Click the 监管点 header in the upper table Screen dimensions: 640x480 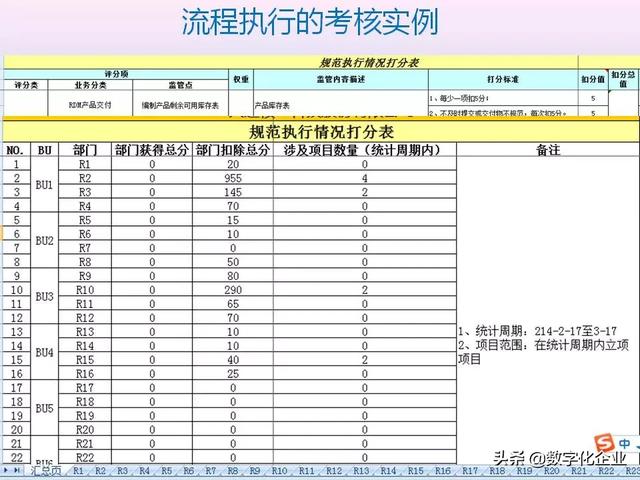[180, 85]
